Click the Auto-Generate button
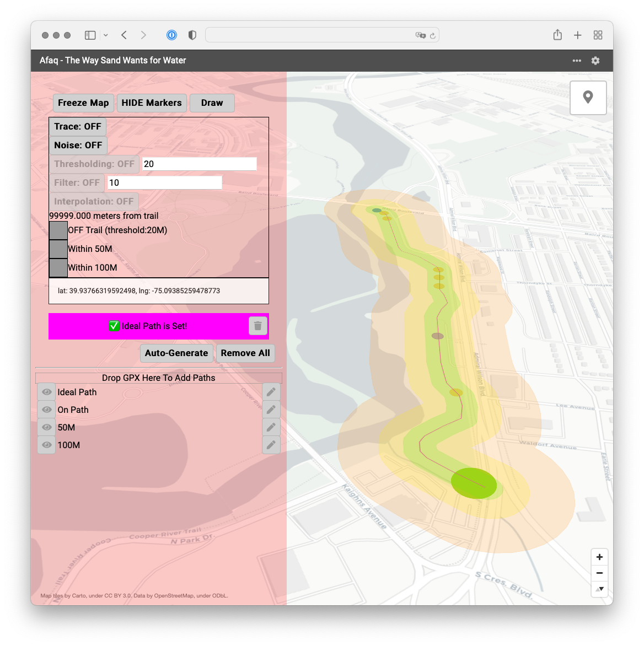The image size is (644, 646). pos(176,353)
